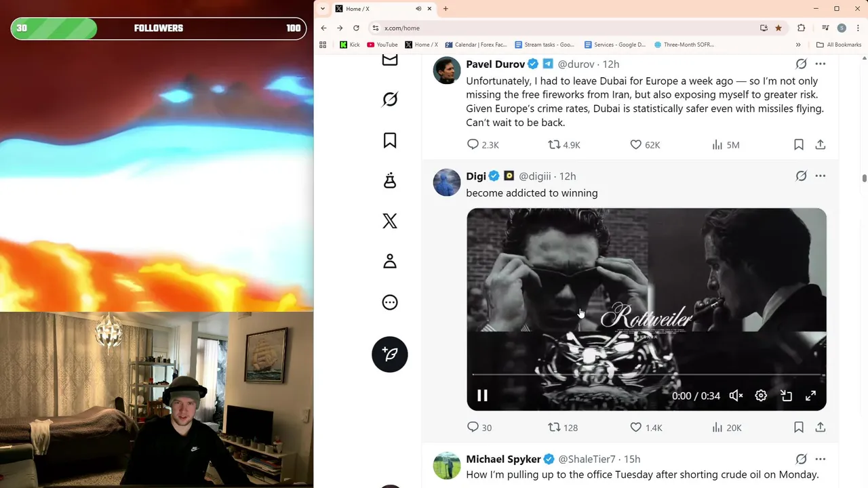Image resolution: width=868 pixels, height=488 pixels.
Task: Open Bookmarks in the X sidebar
Action: [x=390, y=140]
